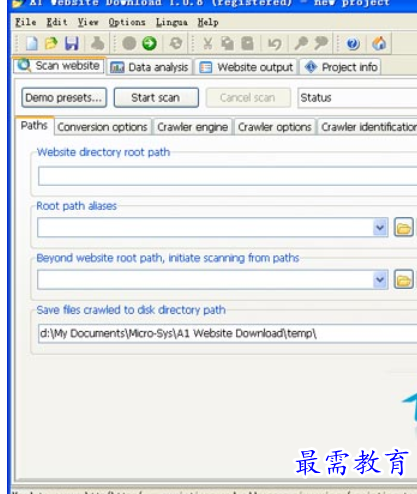Screen dimensions: 417x494
Task: Open the Edit menu
Action: [57, 22]
